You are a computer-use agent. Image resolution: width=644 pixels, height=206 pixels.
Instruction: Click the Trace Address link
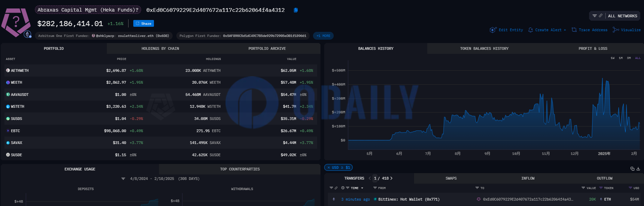pos(593,30)
